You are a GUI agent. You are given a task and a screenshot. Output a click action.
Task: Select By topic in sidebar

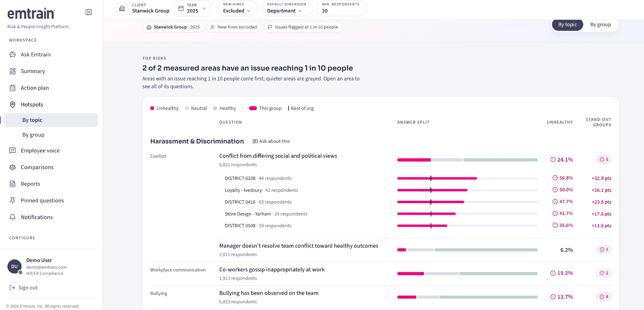pos(51,120)
